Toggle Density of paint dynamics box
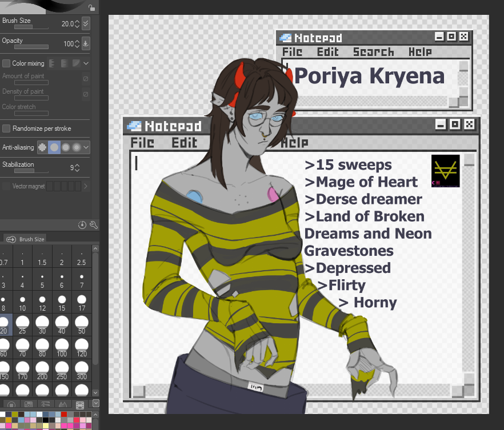 pyautogui.click(x=86, y=94)
